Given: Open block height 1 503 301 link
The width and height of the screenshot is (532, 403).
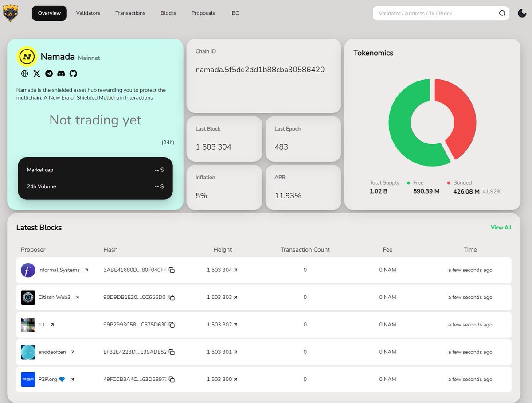Looking at the screenshot, I should pyautogui.click(x=222, y=352).
